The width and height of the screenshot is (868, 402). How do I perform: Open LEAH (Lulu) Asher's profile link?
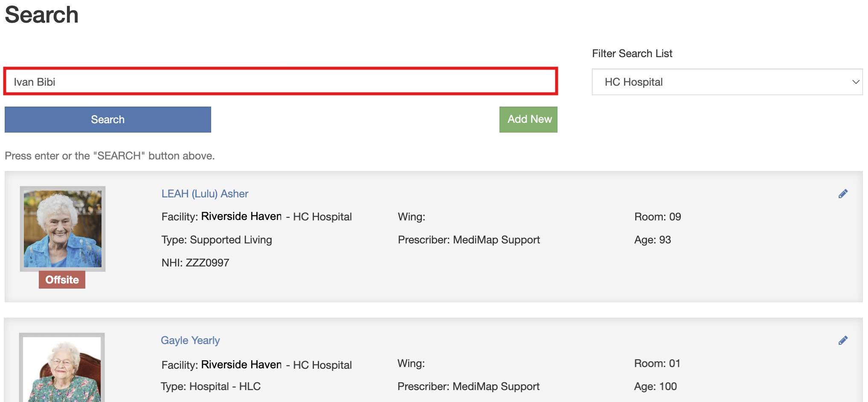[205, 194]
